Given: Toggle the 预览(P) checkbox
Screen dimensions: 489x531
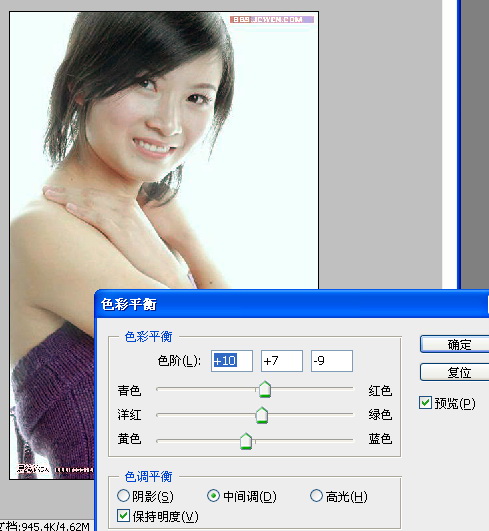Looking at the screenshot, I should pos(425,403).
